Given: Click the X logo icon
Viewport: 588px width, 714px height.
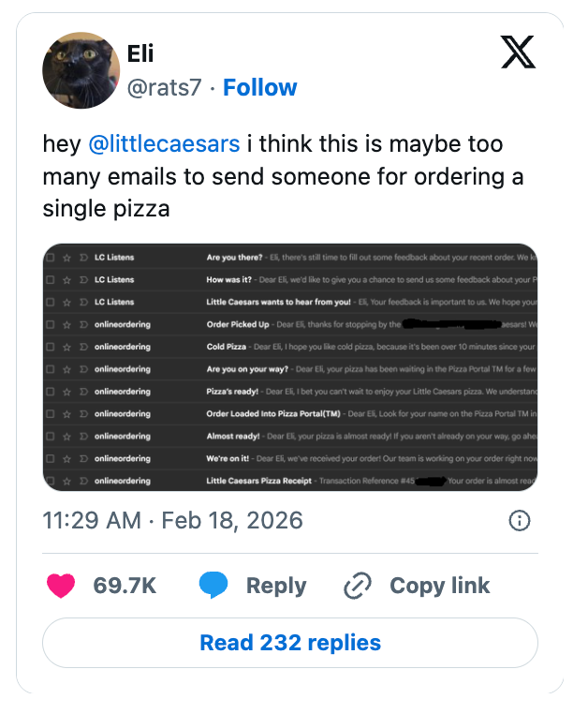Looking at the screenshot, I should 518,53.
